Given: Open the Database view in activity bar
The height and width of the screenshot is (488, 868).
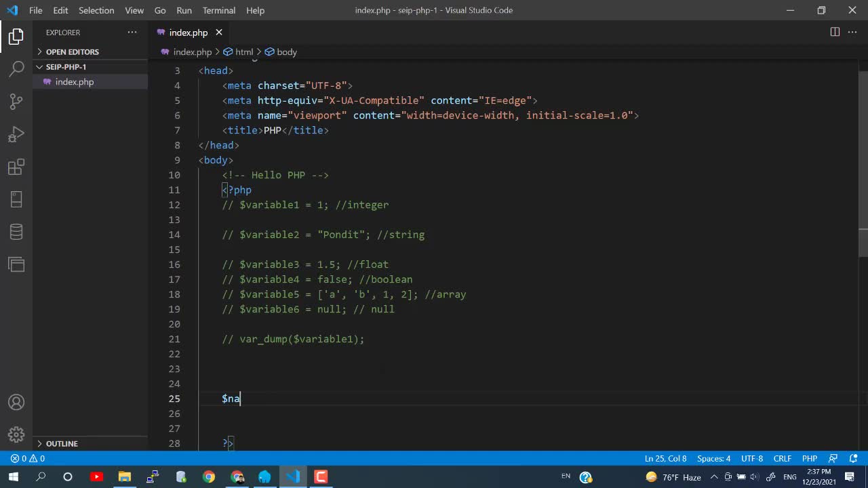Looking at the screenshot, I should tap(16, 232).
